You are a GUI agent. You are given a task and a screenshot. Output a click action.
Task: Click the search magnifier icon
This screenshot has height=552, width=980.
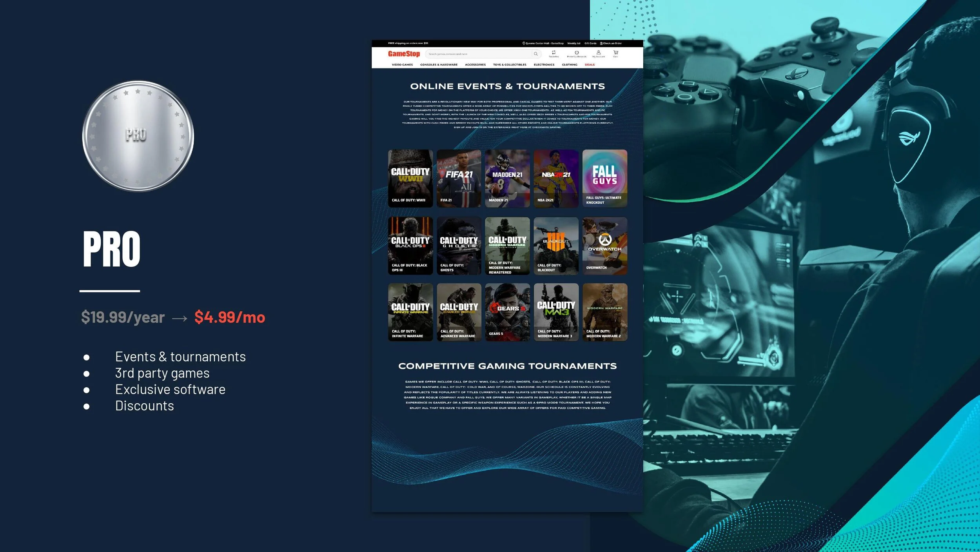click(535, 54)
